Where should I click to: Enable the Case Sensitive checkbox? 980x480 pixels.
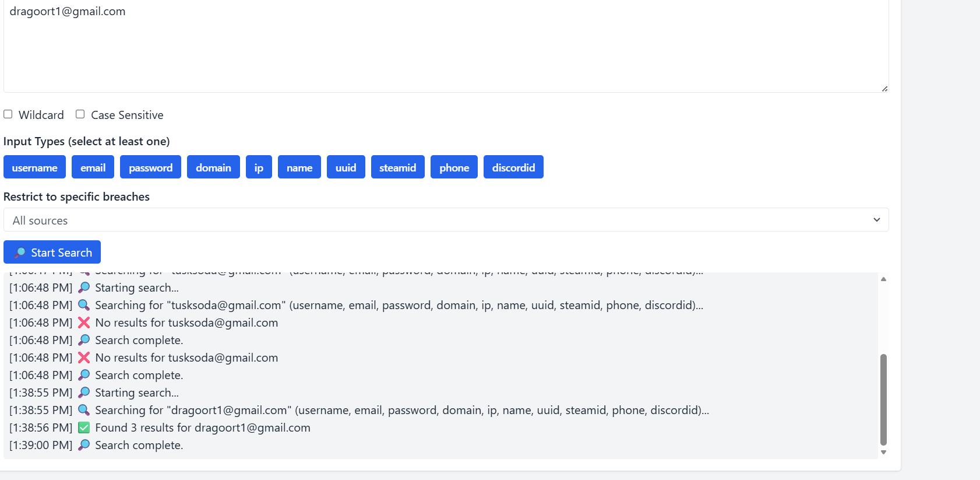coord(80,114)
